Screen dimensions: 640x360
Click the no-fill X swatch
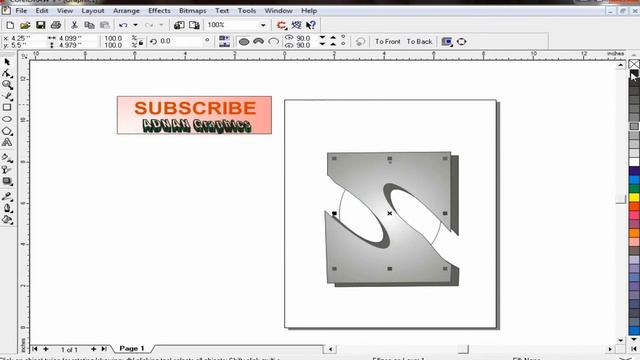634,64
